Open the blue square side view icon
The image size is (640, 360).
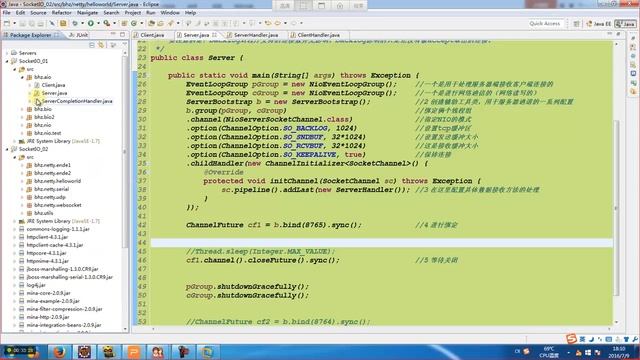[x=633, y=73]
